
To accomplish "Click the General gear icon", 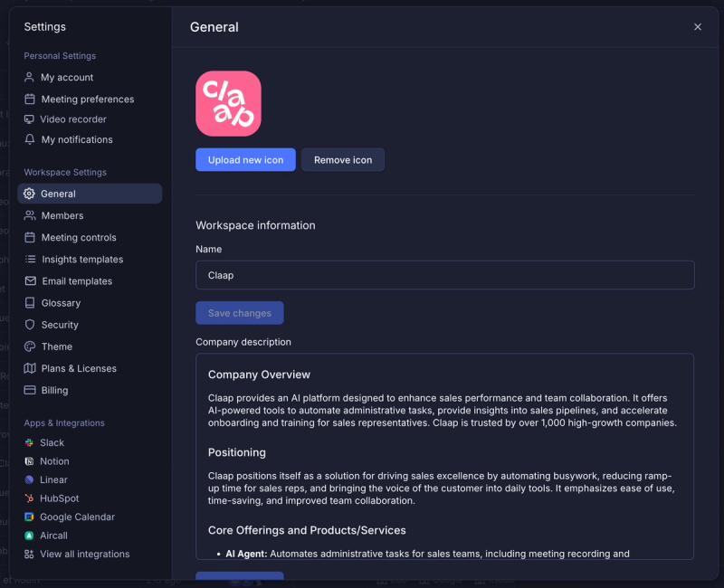I will [x=29, y=194].
